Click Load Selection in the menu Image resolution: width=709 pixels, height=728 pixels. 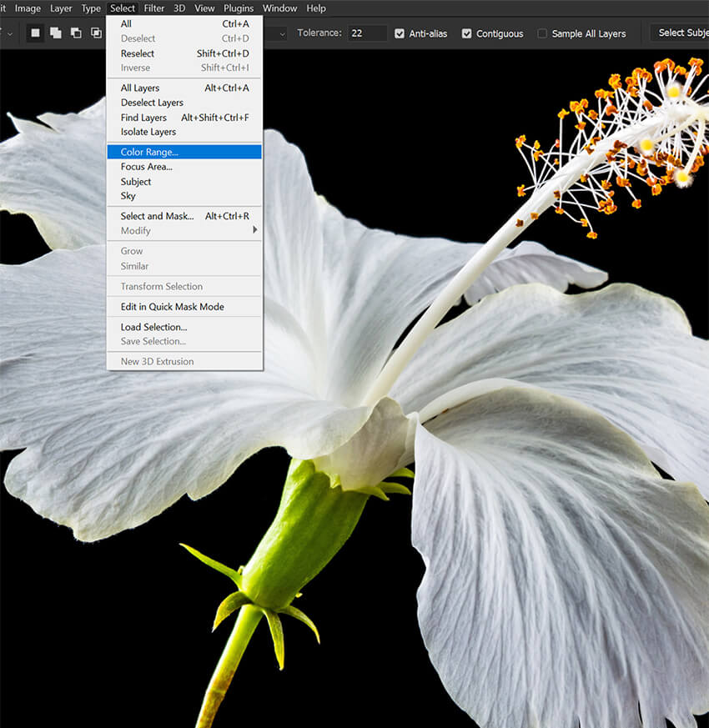[x=153, y=327]
